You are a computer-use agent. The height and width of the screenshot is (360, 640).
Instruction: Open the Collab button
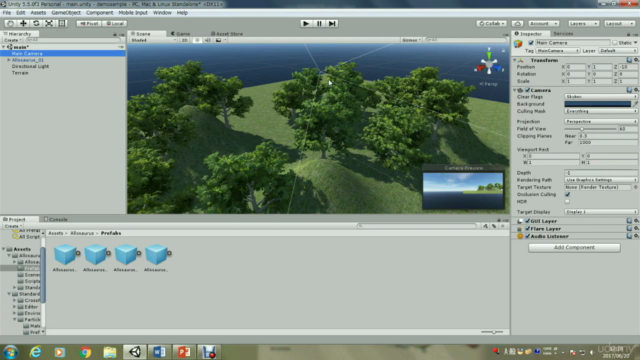pos(491,24)
